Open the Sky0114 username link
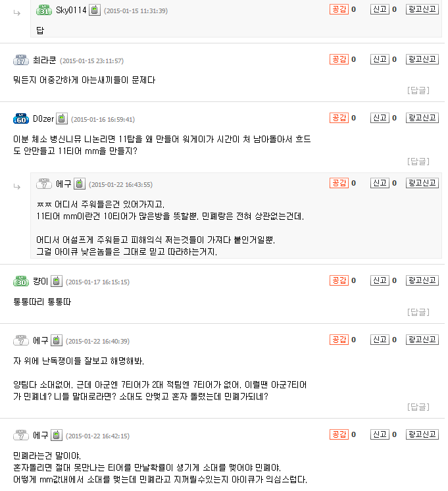448x491 pixels. [x=71, y=11]
